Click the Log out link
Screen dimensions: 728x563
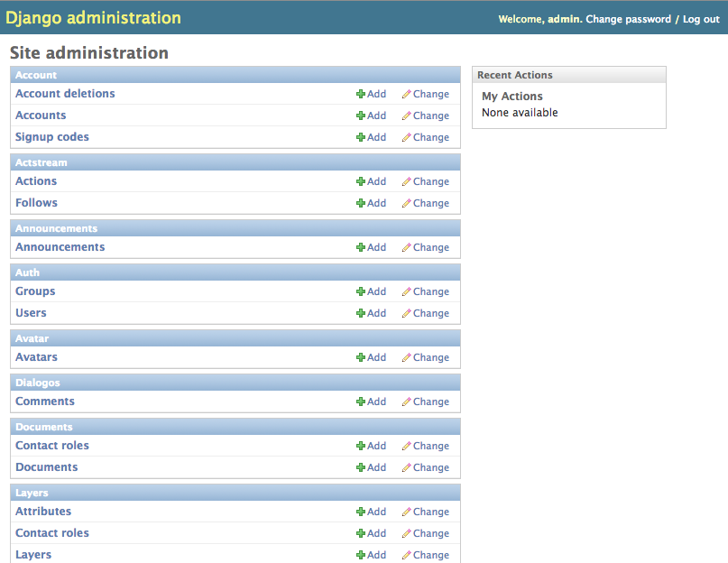[x=701, y=19]
